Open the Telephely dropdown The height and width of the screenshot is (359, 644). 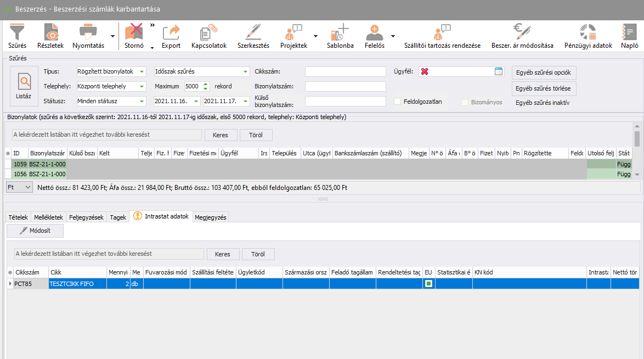coord(142,86)
